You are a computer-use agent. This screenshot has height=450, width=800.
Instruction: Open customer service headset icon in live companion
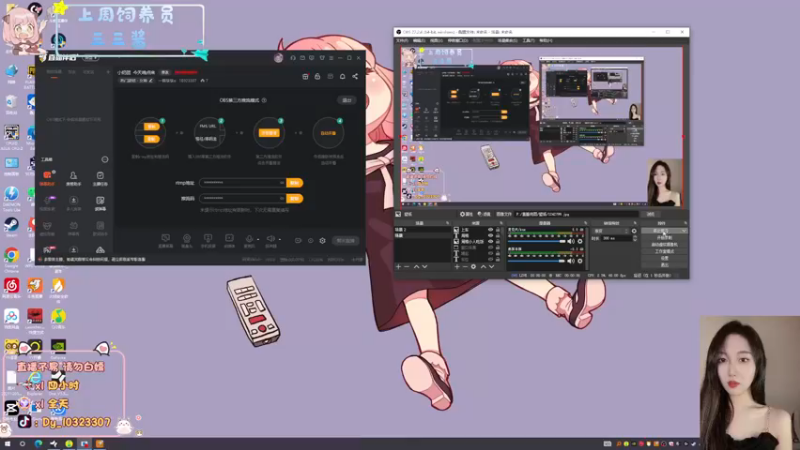[293, 58]
